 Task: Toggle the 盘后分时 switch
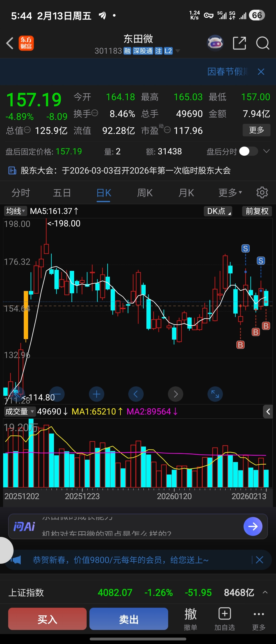(x=248, y=151)
